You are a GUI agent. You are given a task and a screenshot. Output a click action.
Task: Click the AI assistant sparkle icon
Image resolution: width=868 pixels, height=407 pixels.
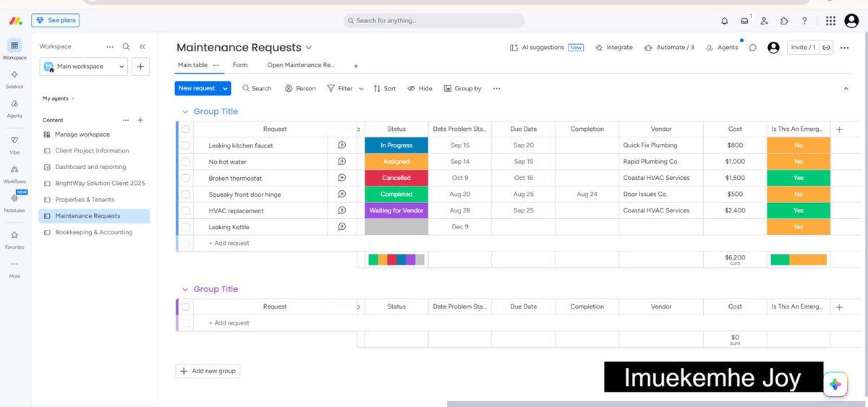835,385
